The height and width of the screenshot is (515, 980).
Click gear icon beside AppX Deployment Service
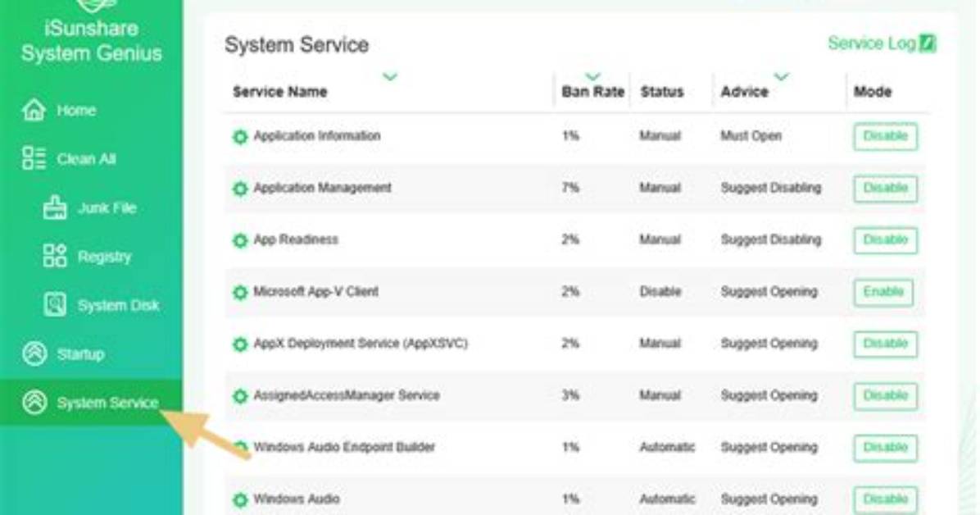click(x=240, y=344)
